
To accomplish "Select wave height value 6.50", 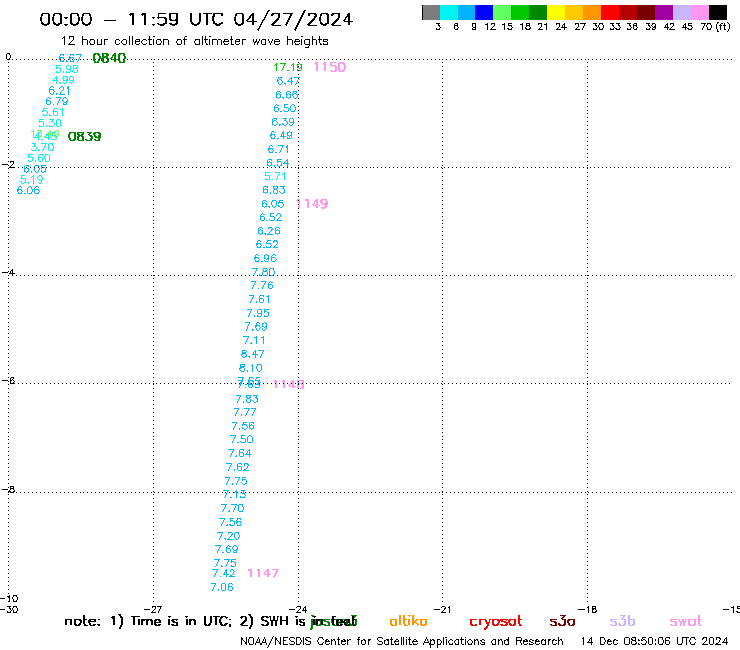I will pos(285,108).
